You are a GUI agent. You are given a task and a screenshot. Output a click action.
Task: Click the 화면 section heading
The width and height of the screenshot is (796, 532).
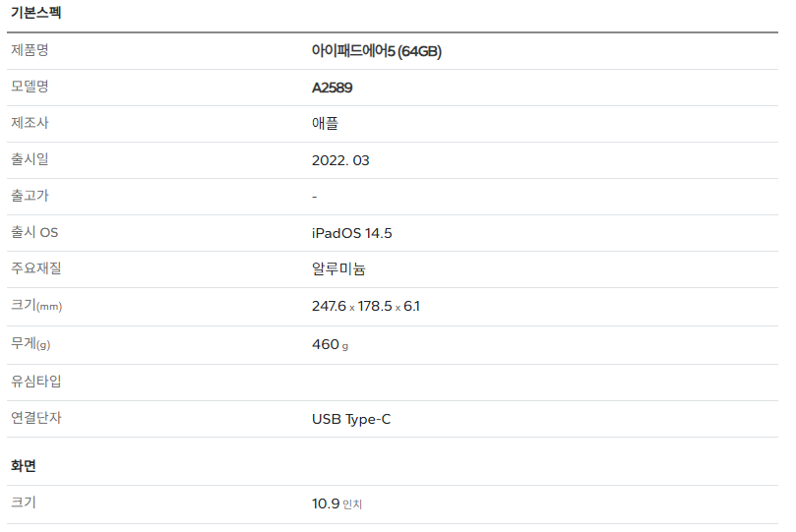pyautogui.click(x=24, y=465)
